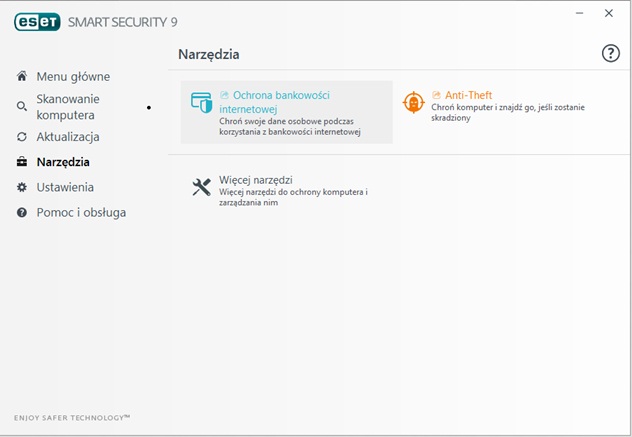This screenshot has height=437, width=632.
Task: Click the gear icon beside Ustawienia
Action: coord(22,187)
